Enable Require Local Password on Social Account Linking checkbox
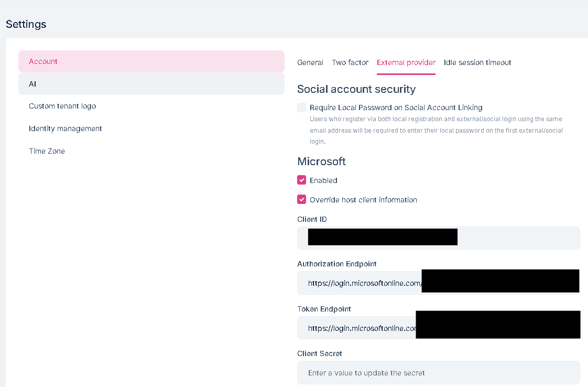Viewport: 588px width, 387px height. coord(302,107)
